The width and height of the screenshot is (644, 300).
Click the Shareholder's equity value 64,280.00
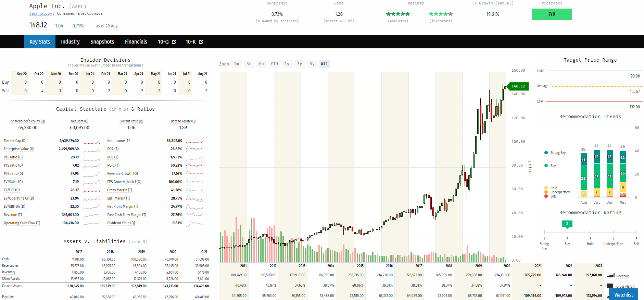point(28,128)
